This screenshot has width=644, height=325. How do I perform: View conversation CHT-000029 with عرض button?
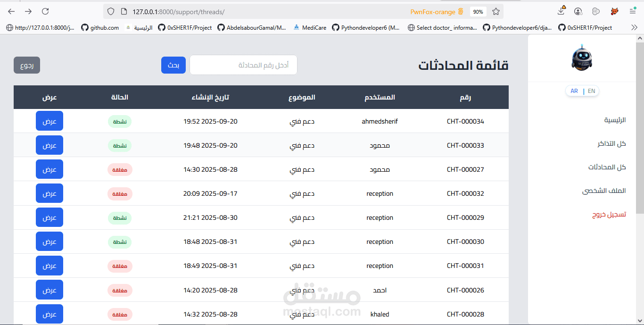(50, 217)
